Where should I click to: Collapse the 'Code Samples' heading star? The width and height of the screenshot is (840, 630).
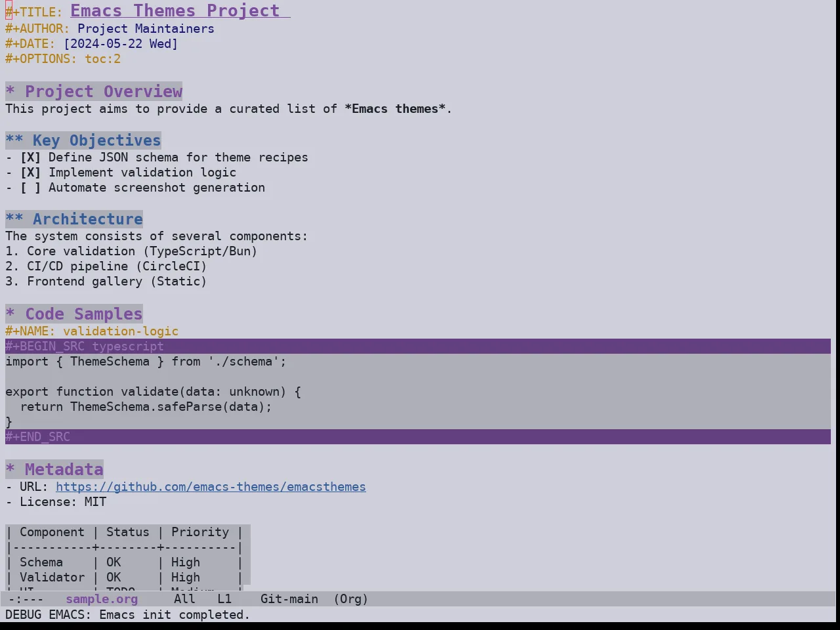point(10,314)
